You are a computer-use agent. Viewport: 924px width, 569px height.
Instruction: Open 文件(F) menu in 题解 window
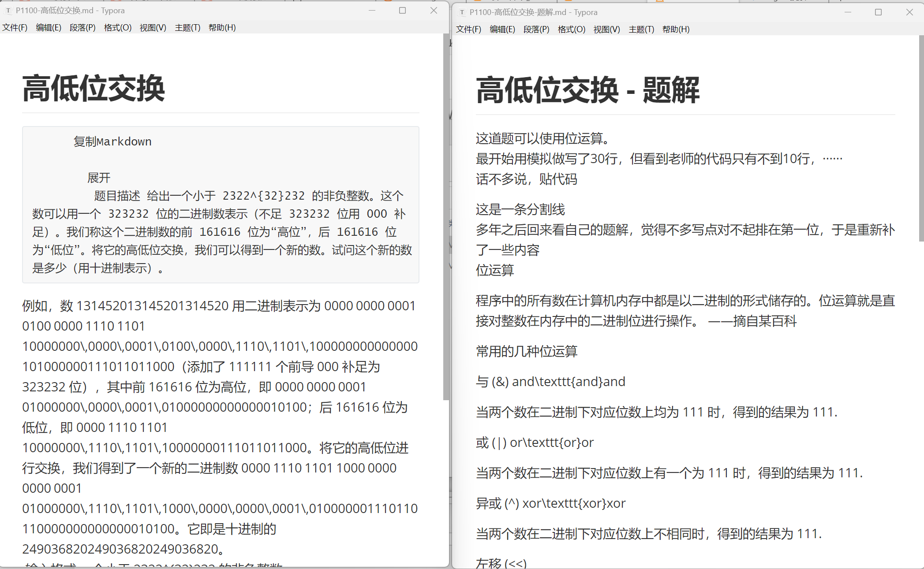pos(468,30)
